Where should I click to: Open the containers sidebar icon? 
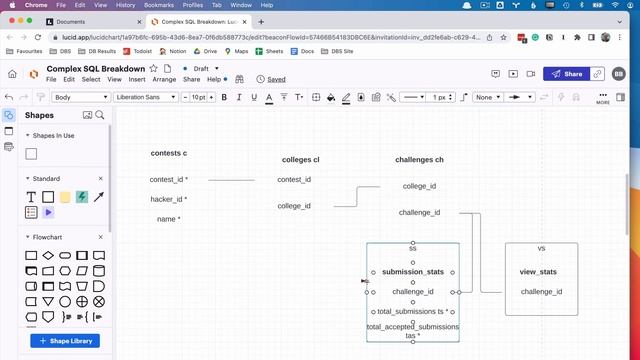pos(9,131)
